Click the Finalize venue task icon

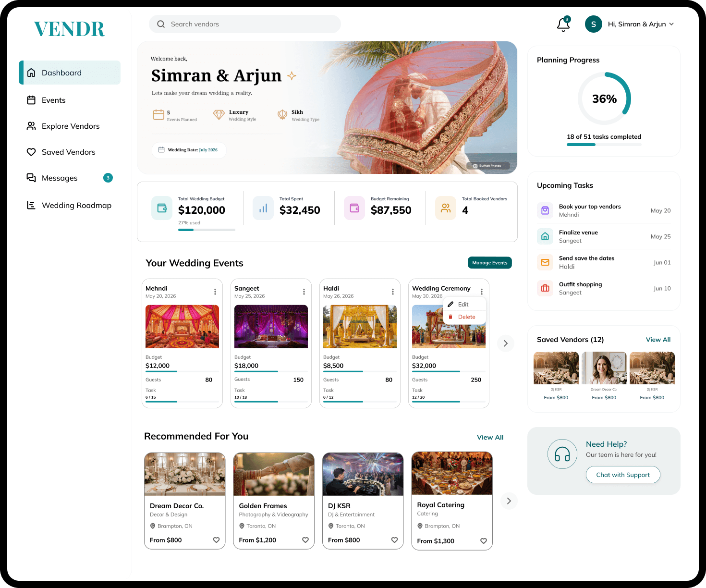coord(545,236)
